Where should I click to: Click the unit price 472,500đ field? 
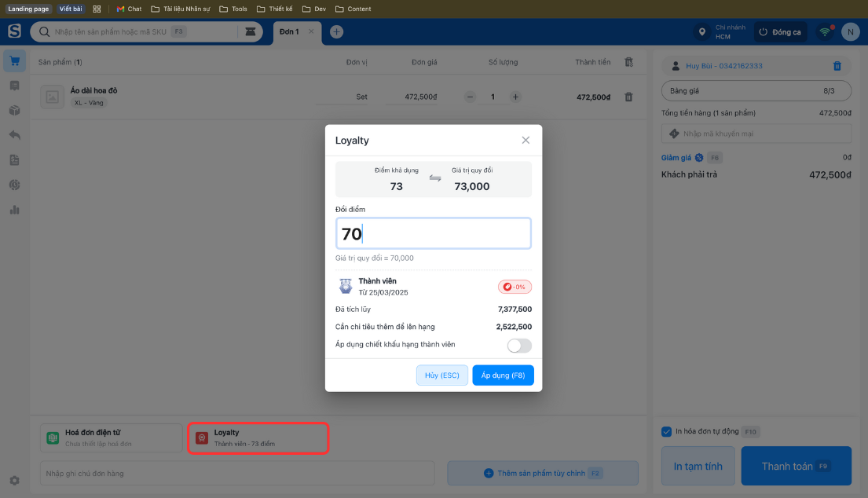click(412, 97)
